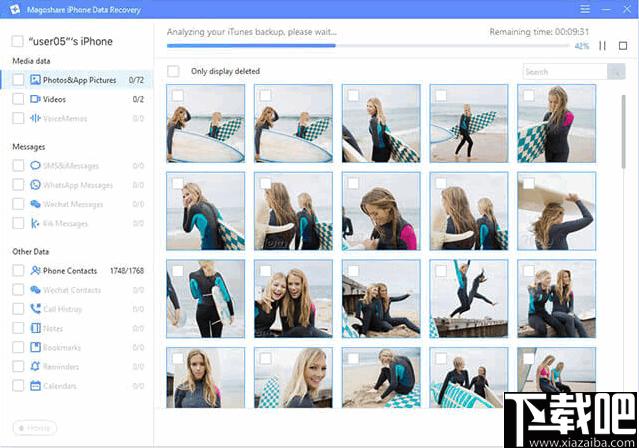The width and height of the screenshot is (639, 448).
Task: Click the Notes icon
Action: [35, 328]
